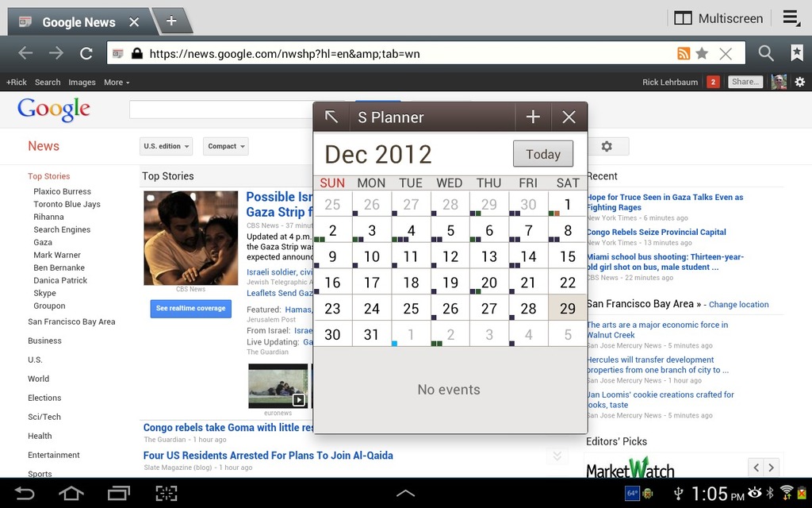Open the 64° weather notification icon

(632, 493)
